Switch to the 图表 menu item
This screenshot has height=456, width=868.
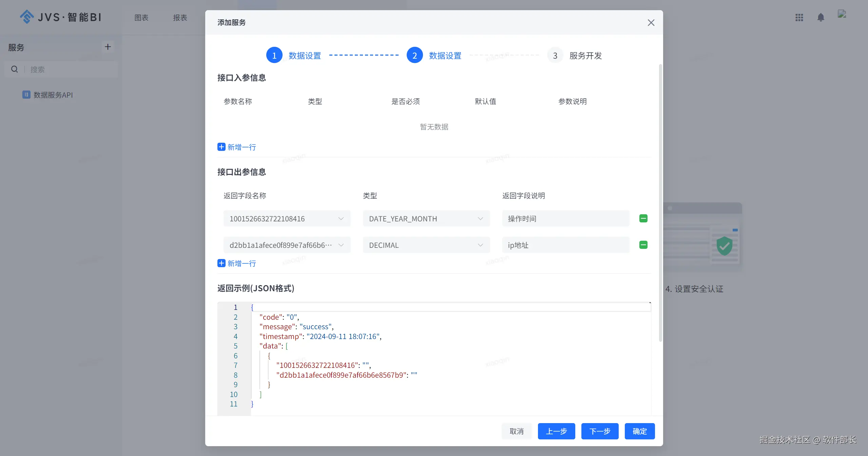coord(141,18)
